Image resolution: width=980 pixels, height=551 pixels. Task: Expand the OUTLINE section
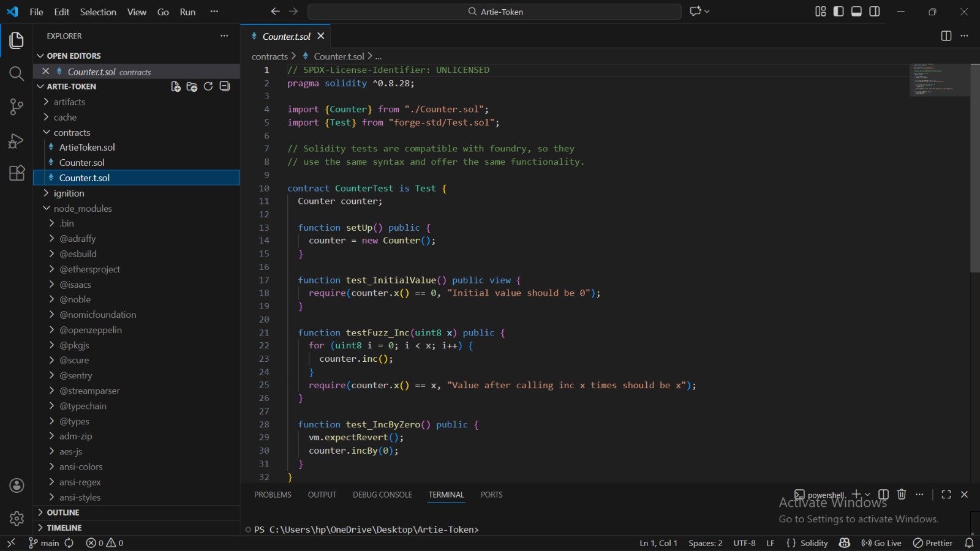[x=63, y=512]
